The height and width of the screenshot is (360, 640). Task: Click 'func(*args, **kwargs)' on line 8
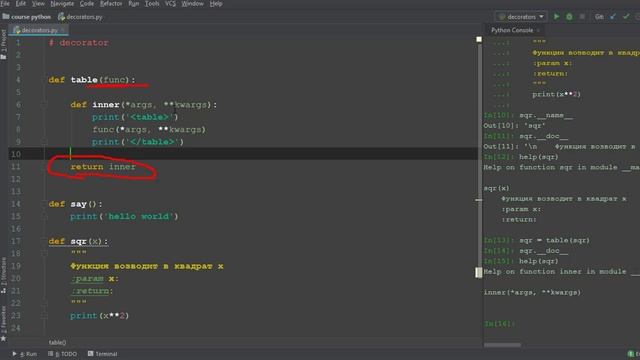pos(149,129)
